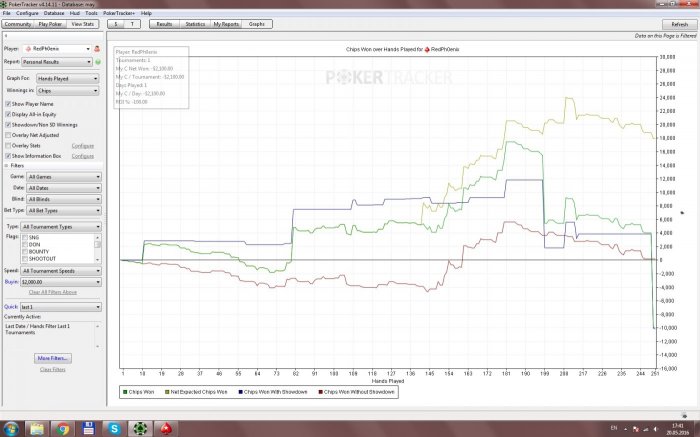The width and height of the screenshot is (700, 437).
Task: Open the PokerTracker+ menu
Action: 119,13
